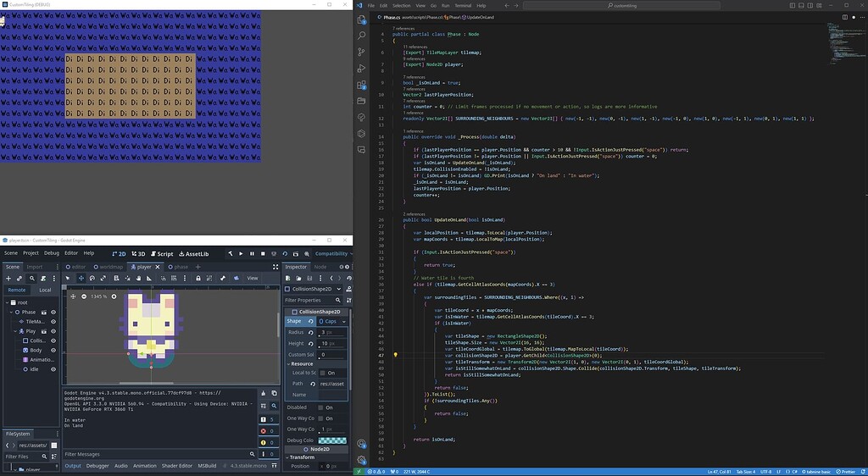Viewport: 868px width, 476px height.
Task: Toggle visibility of Play node
Action: [53, 331]
